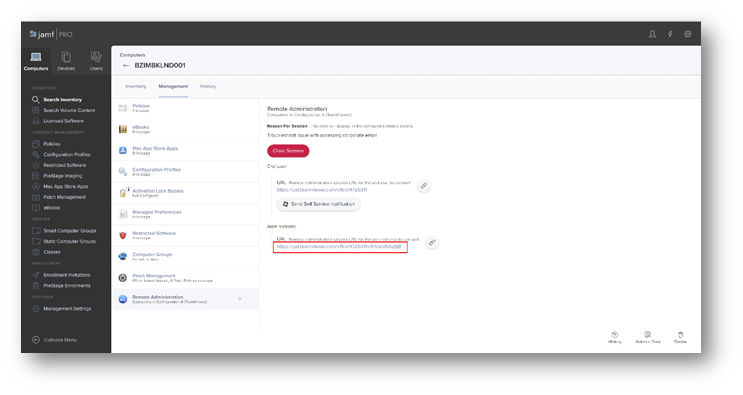Click the History icon at bottom right
The width and height of the screenshot is (743, 395).
click(x=615, y=337)
